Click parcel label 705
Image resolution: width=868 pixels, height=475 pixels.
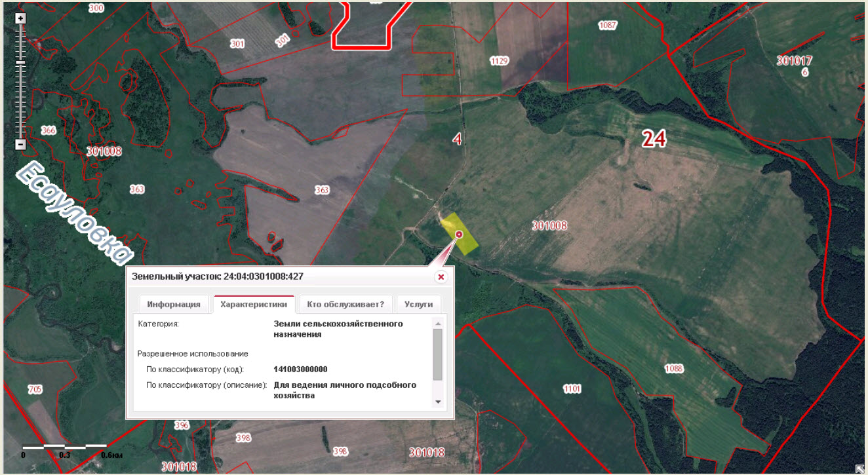coord(35,390)
